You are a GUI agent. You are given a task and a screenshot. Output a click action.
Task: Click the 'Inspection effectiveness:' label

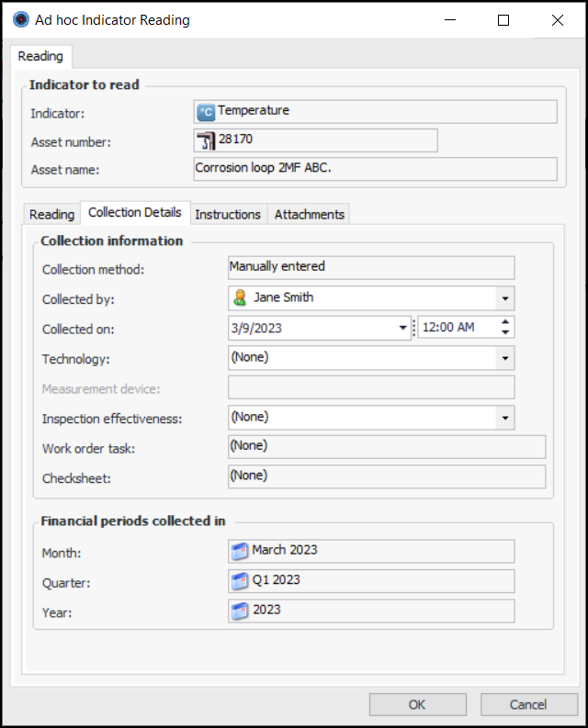pyautogui.click(x=112, y=419)
